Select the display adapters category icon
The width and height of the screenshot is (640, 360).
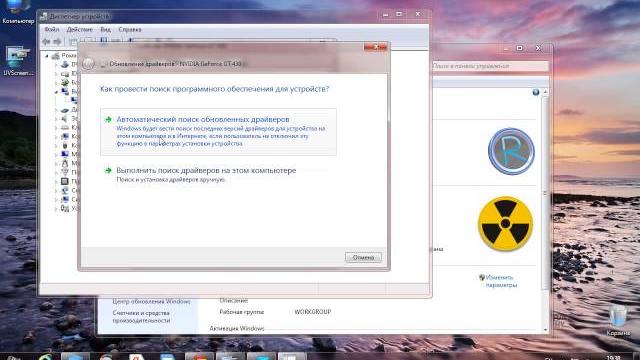(65, 91)
